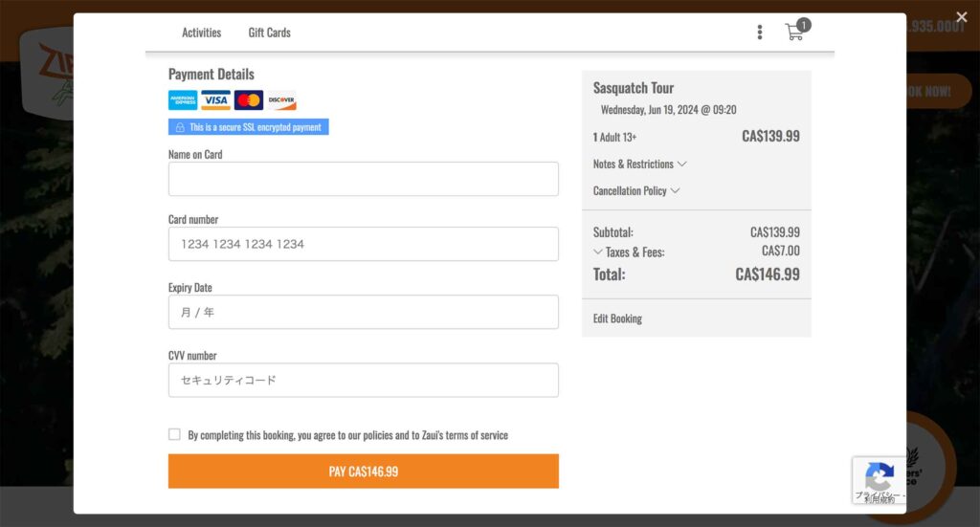
Task: Open the Activities tab
Action: click(x=201, y=33)
